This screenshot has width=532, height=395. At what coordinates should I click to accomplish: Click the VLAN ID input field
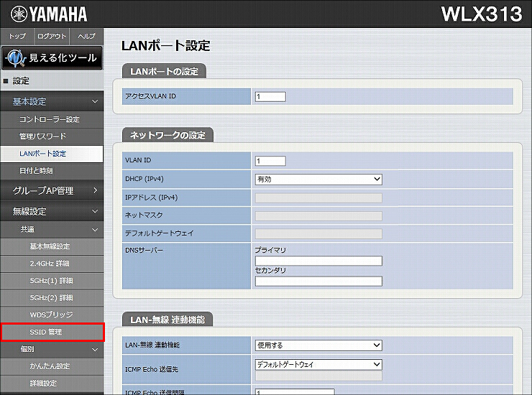[x=270, y=161]
